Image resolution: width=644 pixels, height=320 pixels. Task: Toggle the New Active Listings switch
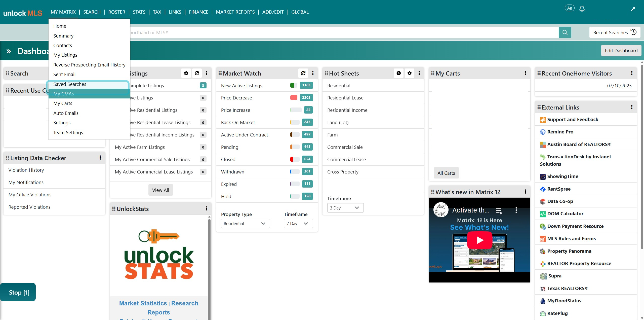(294, 85)
